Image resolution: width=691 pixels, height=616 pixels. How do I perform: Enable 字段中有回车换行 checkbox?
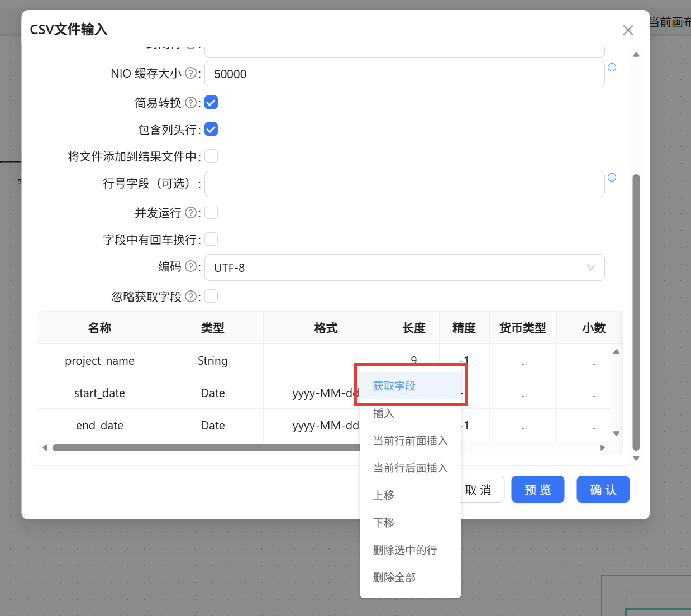pyautogui.click(x=211, y=240)
